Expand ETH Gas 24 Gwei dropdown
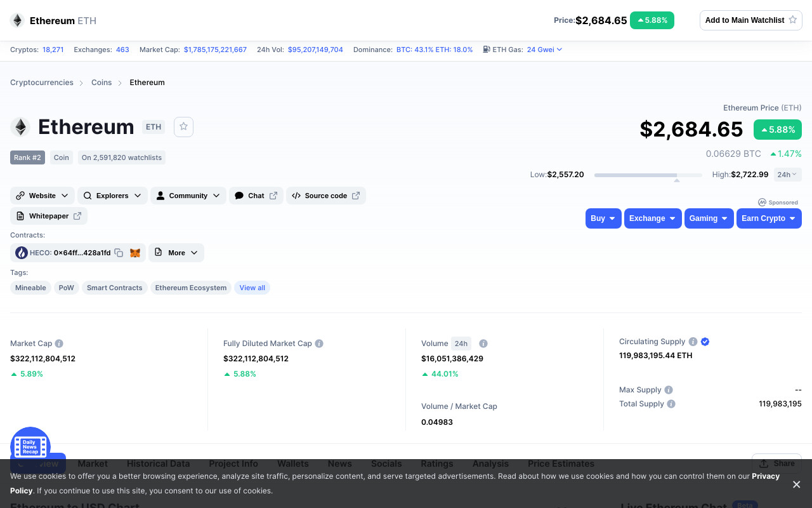812x508 pixels. [x=544, y=50]
